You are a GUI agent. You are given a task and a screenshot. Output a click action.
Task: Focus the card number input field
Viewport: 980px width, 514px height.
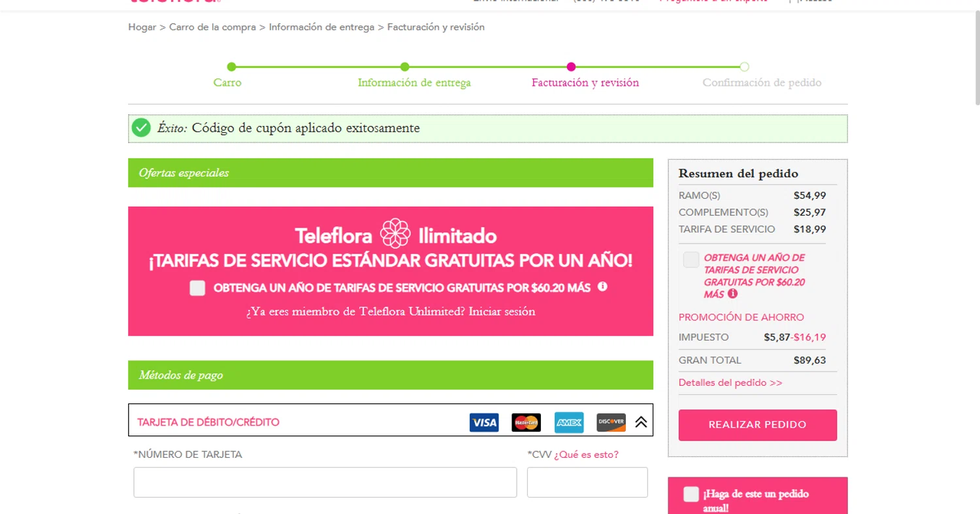(325, 482)
